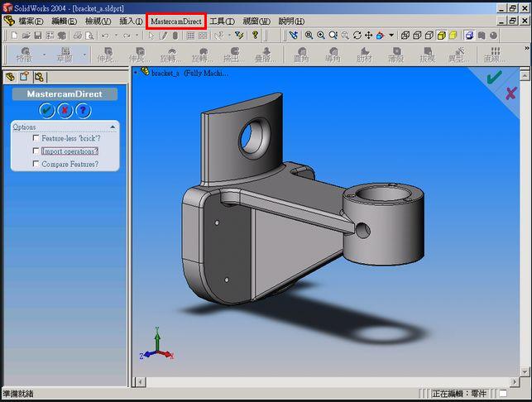Click the Redo arrow icon
The height and width of the screenshot is (402, 532).
pyautogui.click(x=127, y=36)
